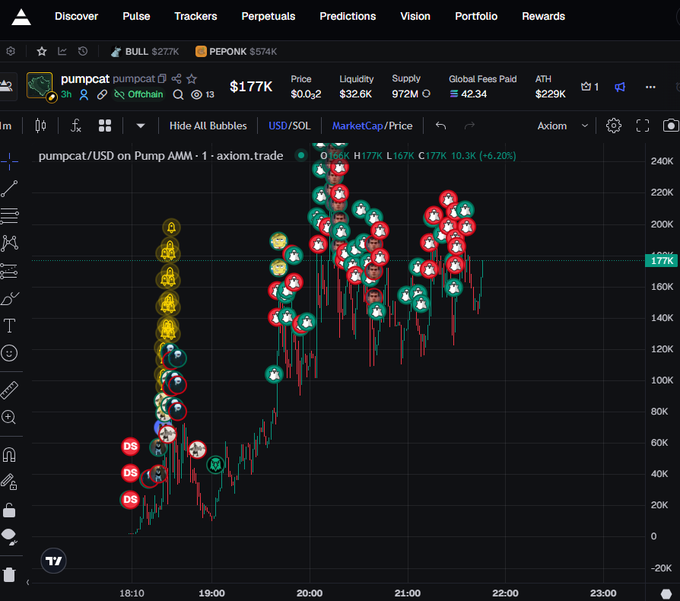Take a chart snapshot with camera icon
Screen dimensions: 680x601
[670, 126]
